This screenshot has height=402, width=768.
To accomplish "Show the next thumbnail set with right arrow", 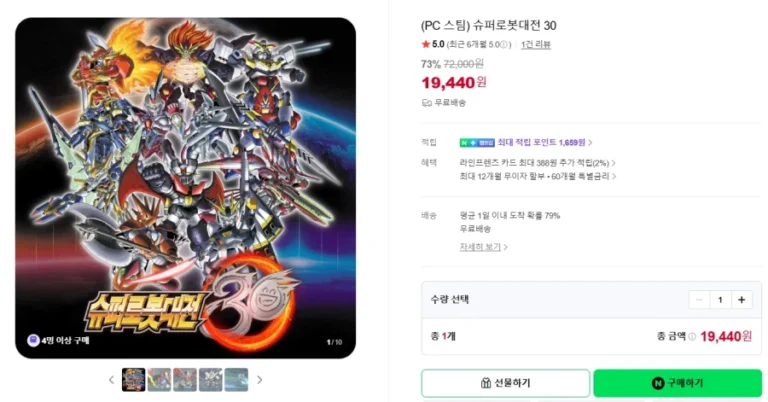I will click(260, 380).
